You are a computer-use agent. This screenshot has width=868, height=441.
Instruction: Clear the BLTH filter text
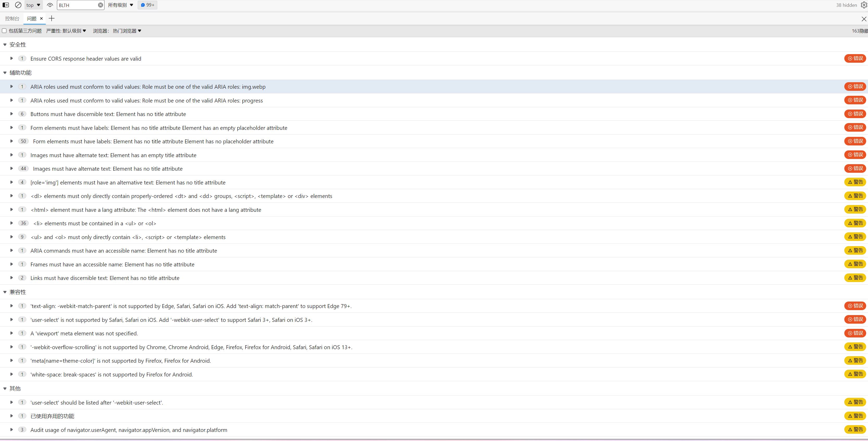coord(100,5)
